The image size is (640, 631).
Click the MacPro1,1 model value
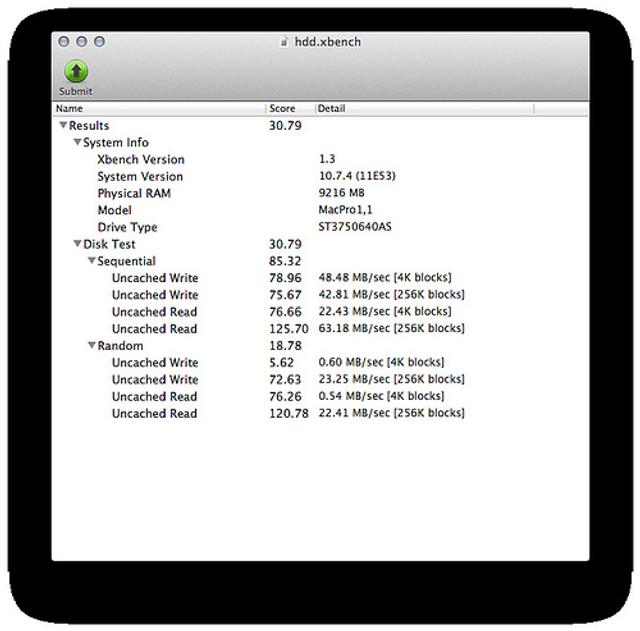pos(345,210)
